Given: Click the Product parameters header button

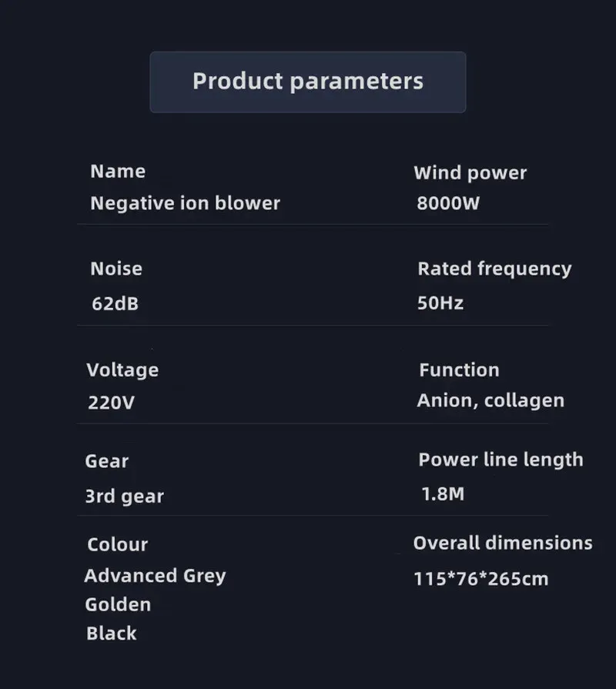Looking at the screenshot, I should pos(307,82).
